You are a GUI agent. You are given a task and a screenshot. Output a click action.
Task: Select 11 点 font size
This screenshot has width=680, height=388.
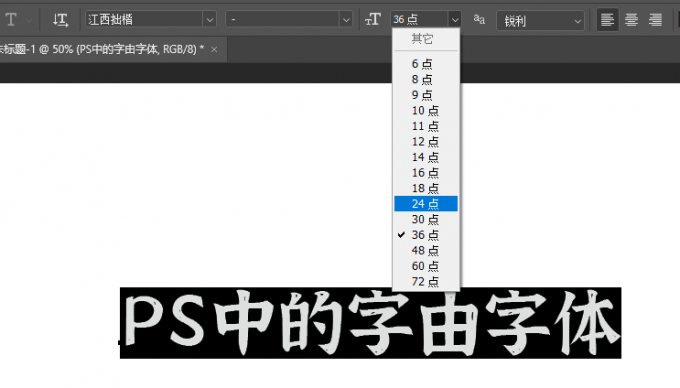[426, 126]
